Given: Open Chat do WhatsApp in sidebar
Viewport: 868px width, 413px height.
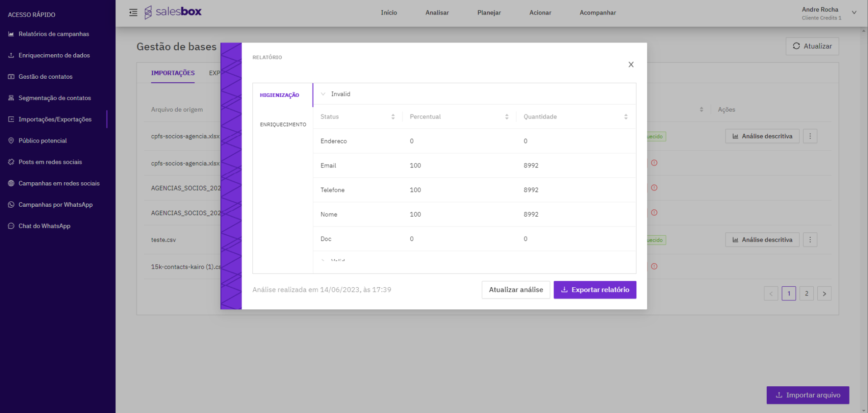Looking at the screenshot, I should [x=44, y=226].
